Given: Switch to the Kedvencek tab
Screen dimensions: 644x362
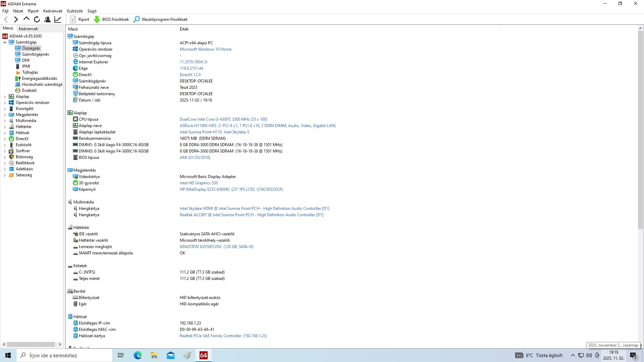Looking at the screenshot, I should (x=28, y=29).
